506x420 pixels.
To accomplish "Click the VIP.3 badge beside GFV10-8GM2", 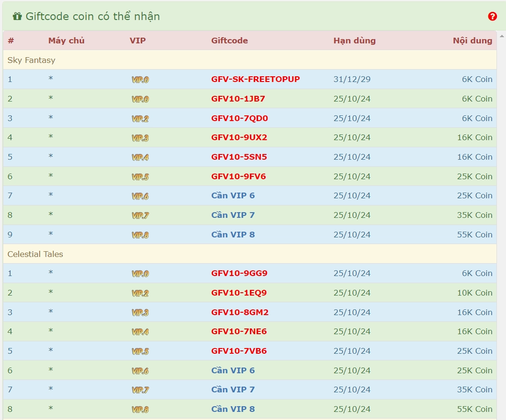I will click(x=140, y=313).
